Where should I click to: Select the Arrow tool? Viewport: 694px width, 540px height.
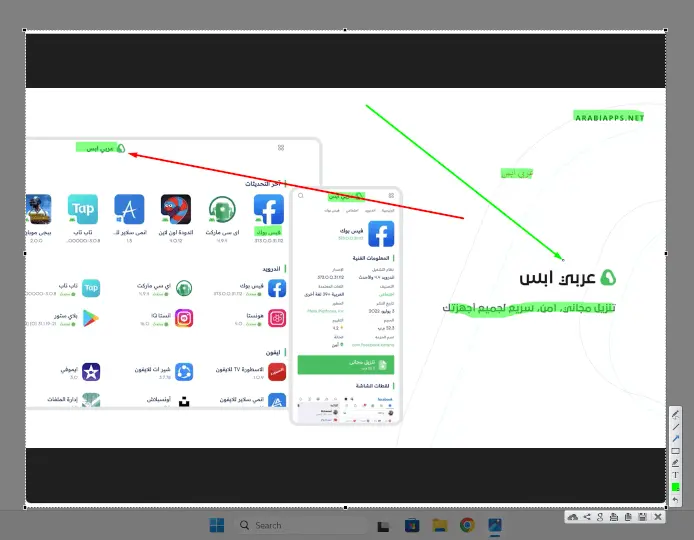pos(676,438)
